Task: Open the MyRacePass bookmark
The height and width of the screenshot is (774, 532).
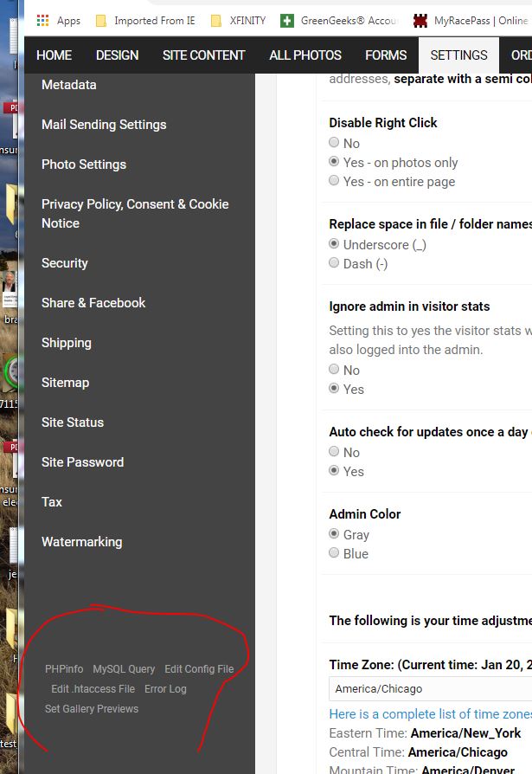Action: (x=471, y=20)
